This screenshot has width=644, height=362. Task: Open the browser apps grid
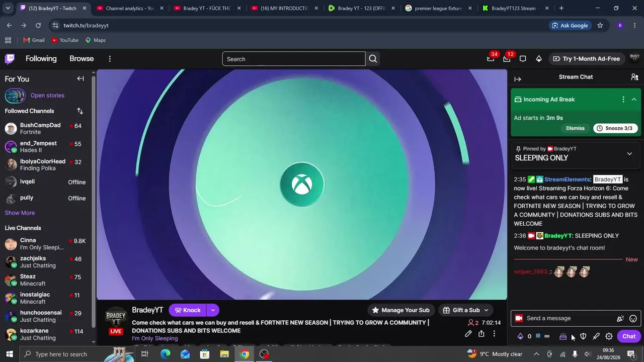8,40
